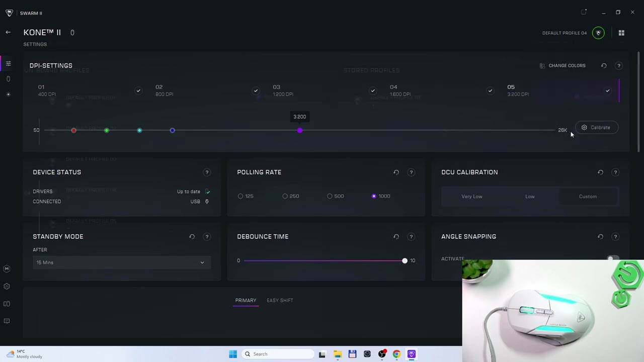This screenshot has height=362, width=644.
Task: Select the purple 3200 DPI slider handle
Action: pos(300,130)
